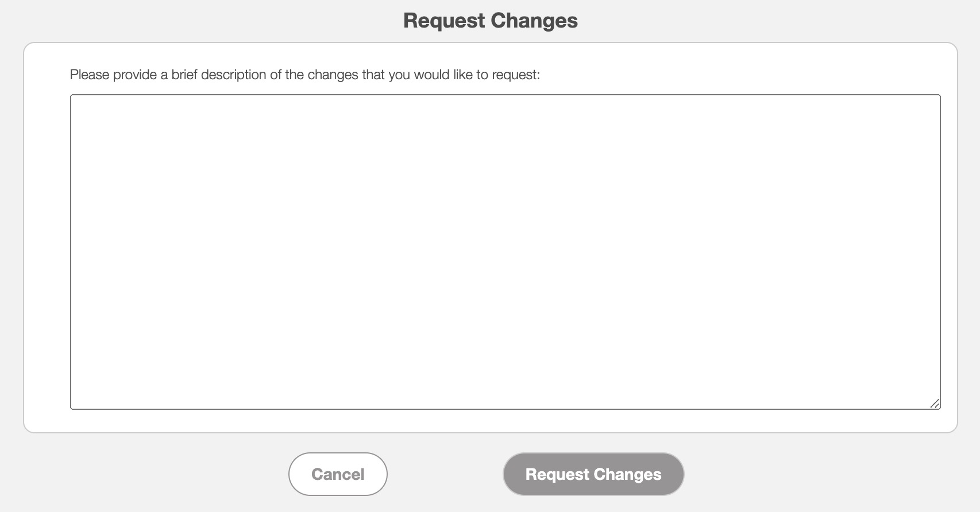Focus the change description text area
980x512 pixels.
[505, 251]
